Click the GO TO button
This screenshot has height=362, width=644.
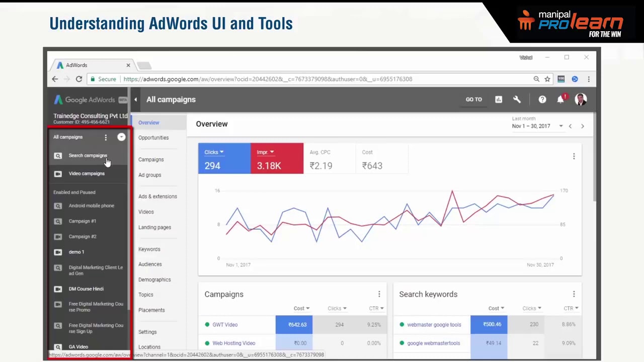tap(473, 100)
